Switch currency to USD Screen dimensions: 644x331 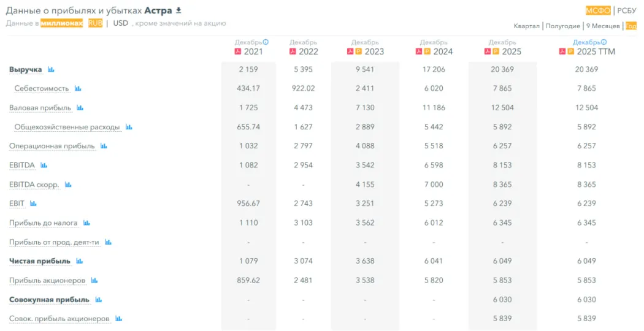click(121, 23)
